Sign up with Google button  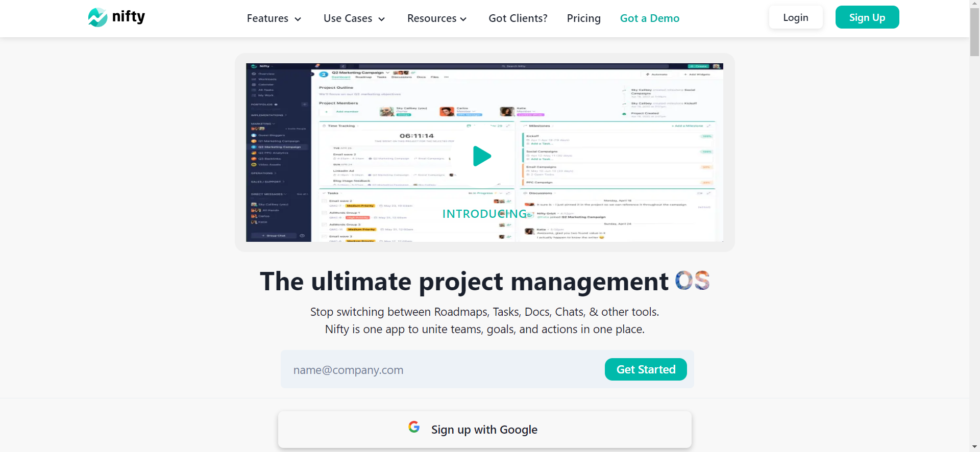(485, 430)
